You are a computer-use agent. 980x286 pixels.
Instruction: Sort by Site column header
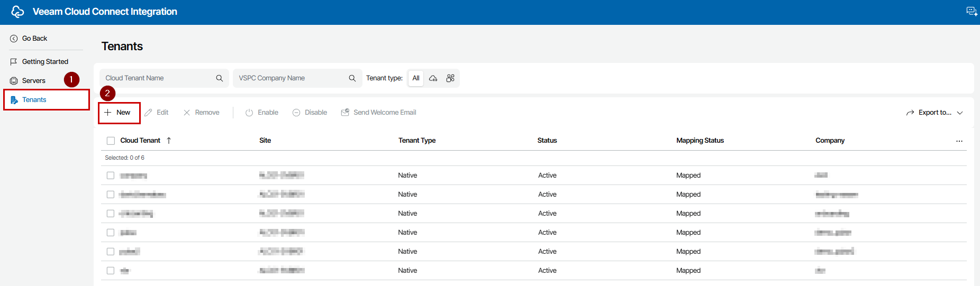[265, 141]
